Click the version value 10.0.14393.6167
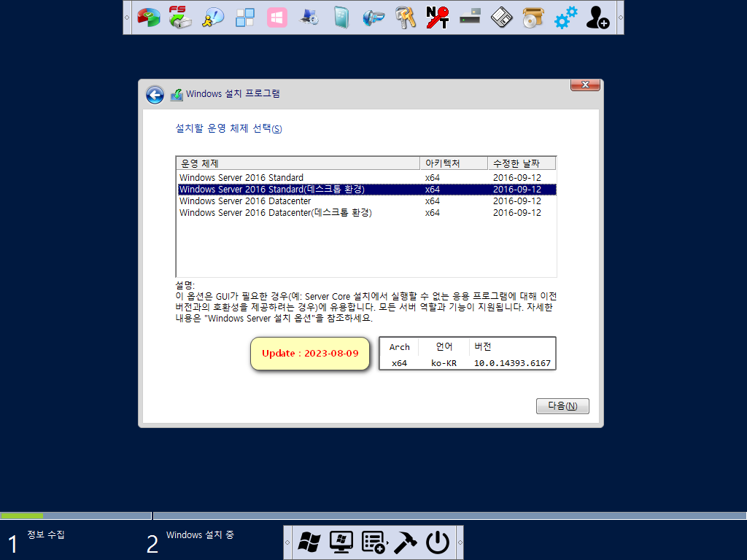 click(x=512, y=363)
